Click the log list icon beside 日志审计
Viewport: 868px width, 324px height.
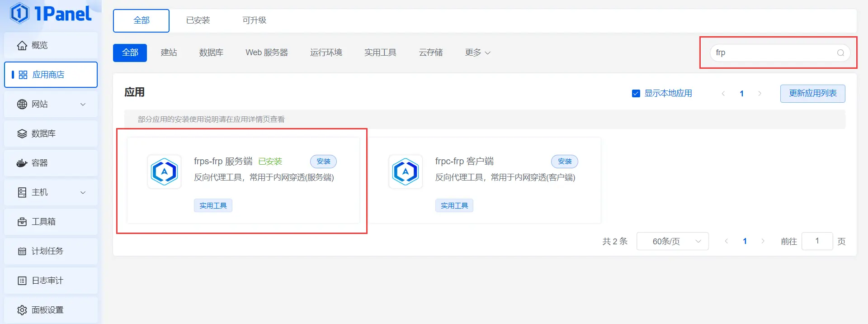(x=22, y=281)
